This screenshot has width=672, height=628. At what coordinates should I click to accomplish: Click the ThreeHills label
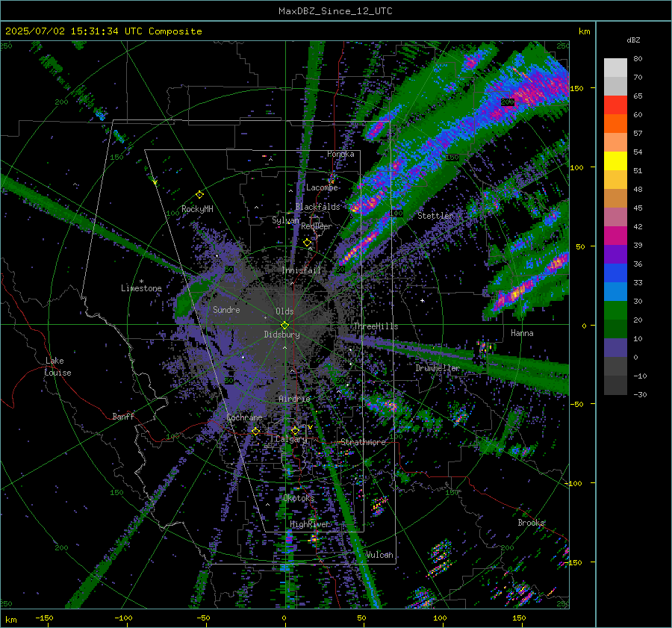[376, 326]
